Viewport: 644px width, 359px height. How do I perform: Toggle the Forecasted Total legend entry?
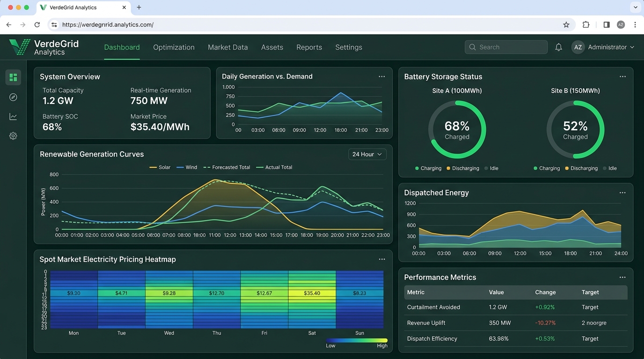(227, 167)
